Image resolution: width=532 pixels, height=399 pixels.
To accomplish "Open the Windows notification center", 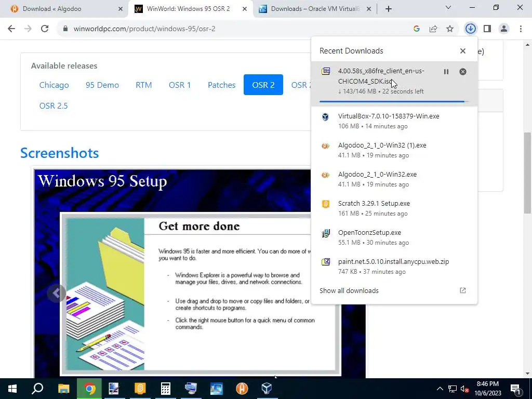I will coord(516,389).
